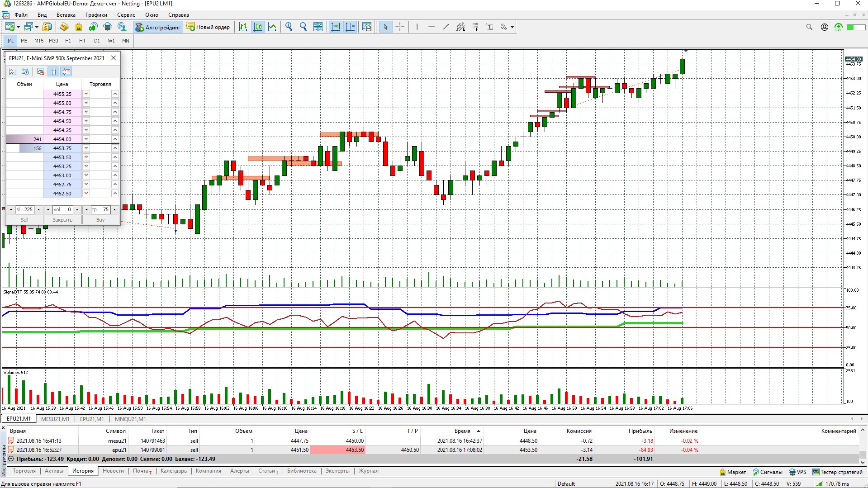Click the buy arrow at price 4453.00
868x488 pixels.
click(x=115, y=175)
